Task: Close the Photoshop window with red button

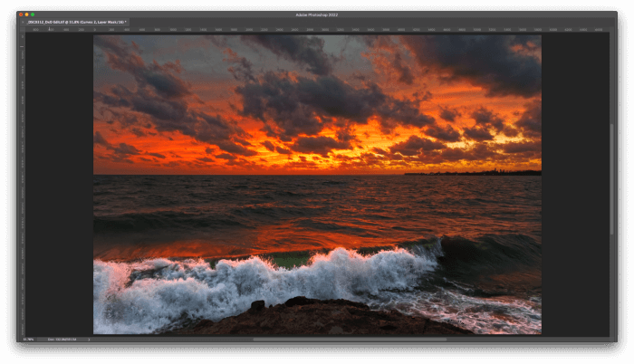Action: [x=21, y=14]
